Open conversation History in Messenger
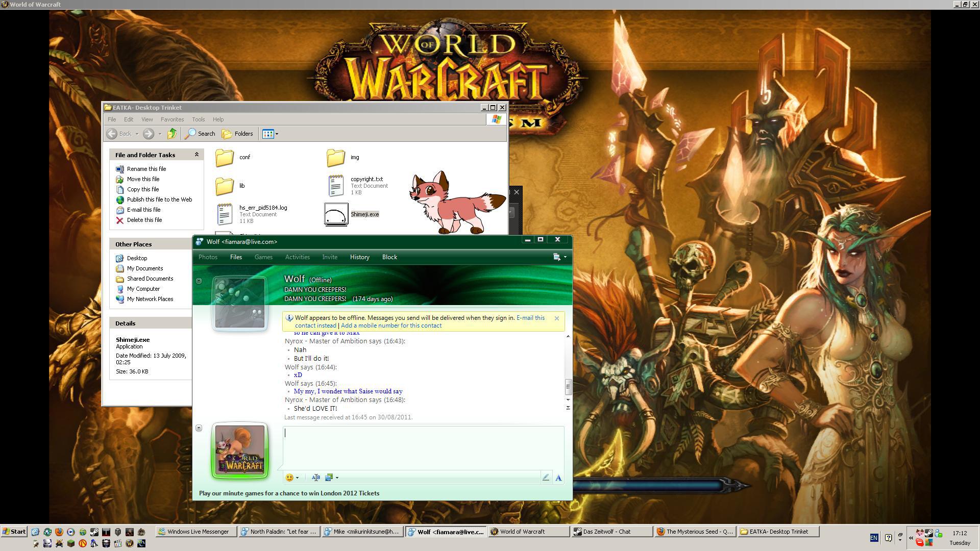This screenshot has height=551, width=980. point(360,257)
